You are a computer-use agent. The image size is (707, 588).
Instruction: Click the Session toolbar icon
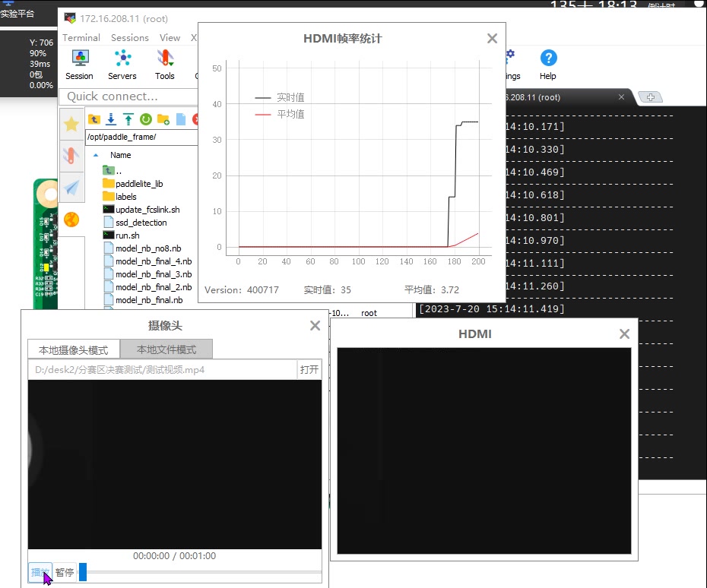pyautogui.click(x=79, y=64)
